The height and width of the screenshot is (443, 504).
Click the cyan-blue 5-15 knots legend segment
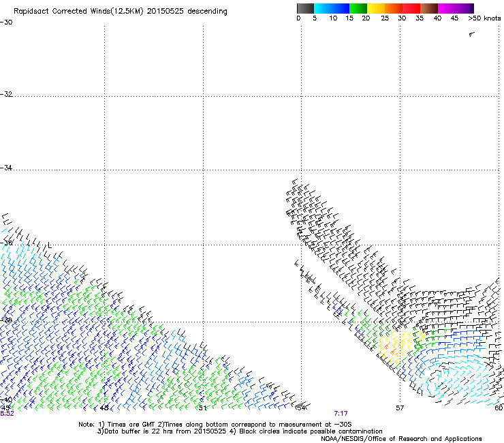click(x=332, y=8)
